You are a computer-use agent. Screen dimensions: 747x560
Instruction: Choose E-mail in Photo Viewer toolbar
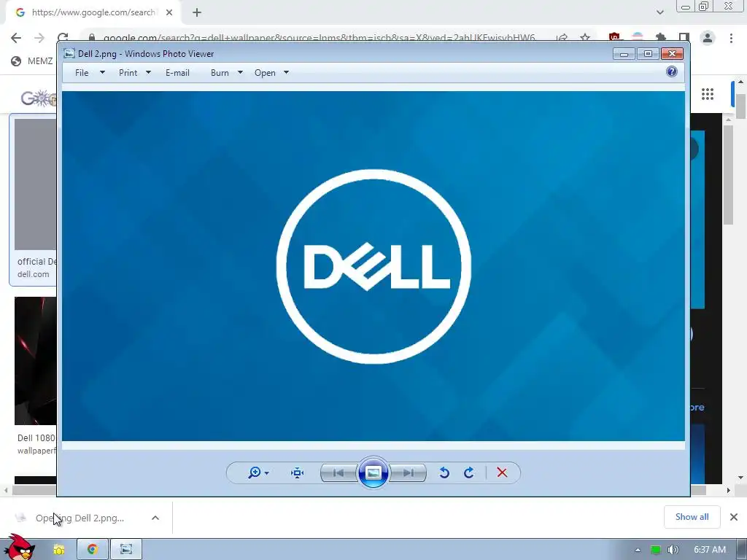177,73
